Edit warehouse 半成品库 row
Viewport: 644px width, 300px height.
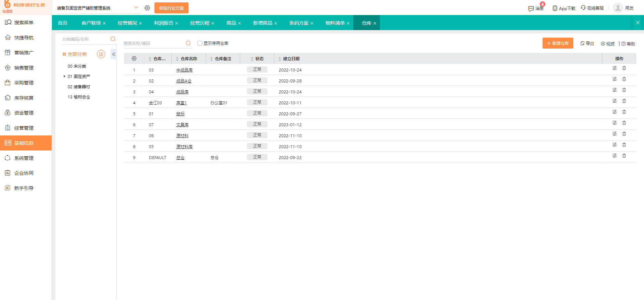tap(615, 68)
